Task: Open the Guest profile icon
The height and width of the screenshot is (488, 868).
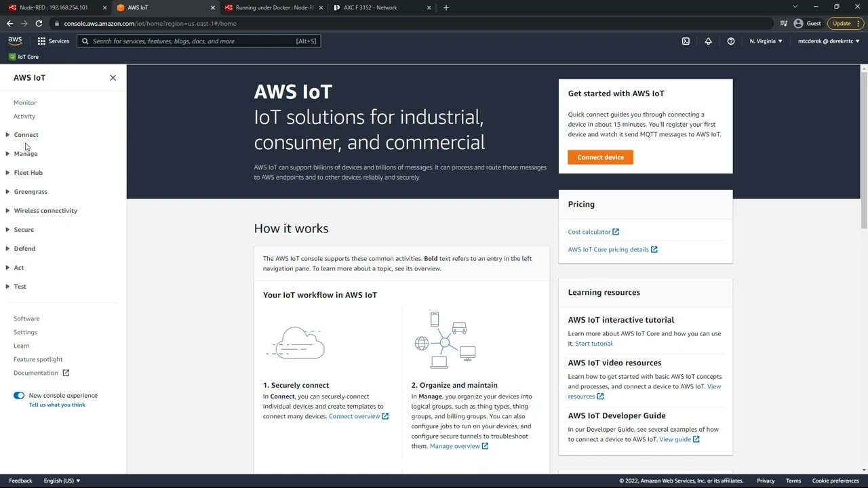Action: tap(807, 23)
